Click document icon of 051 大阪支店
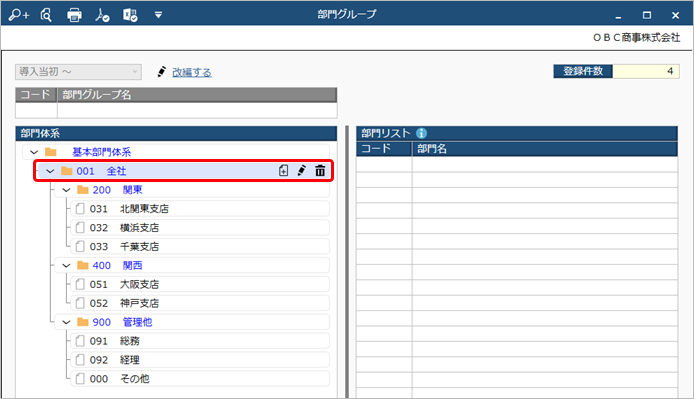The width and height of the screenshot is (694, 399). click(x=80, y=284)
